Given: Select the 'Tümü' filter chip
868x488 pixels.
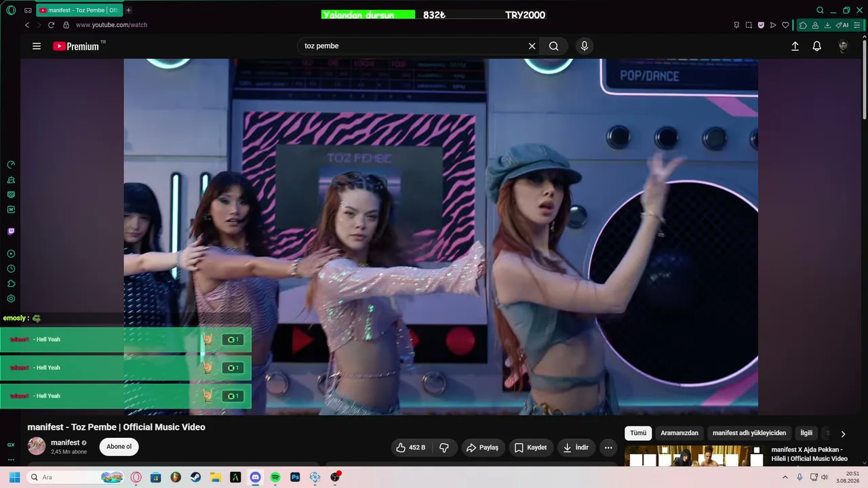Looking at the screenshot, I should (x=638, y=433).
